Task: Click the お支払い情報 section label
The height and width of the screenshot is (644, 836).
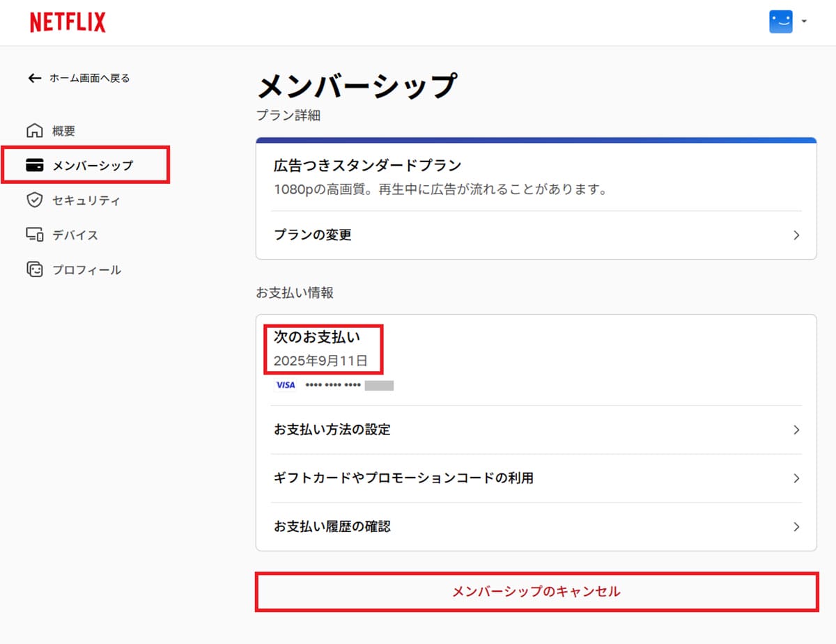Action: tap(295, 293)
